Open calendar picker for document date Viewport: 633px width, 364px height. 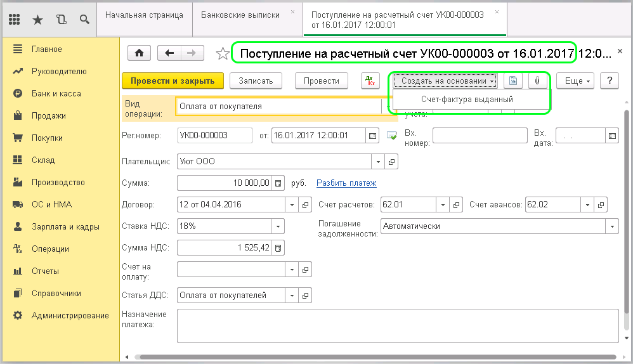(372, 135)
